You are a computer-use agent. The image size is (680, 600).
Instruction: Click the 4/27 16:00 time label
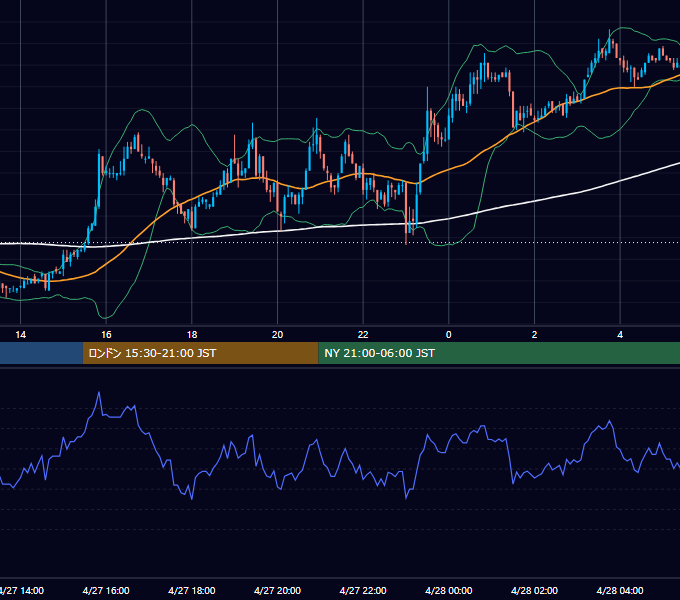pos(106,590)
